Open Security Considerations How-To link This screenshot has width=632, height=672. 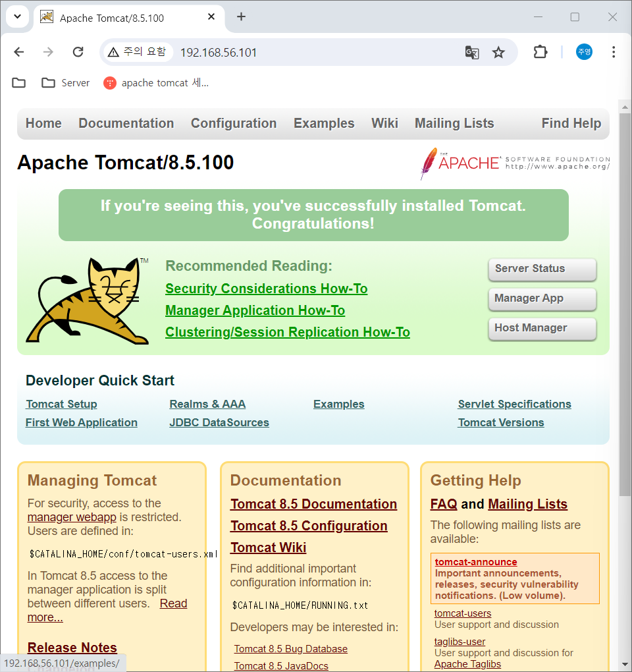[x=267, y=289]
